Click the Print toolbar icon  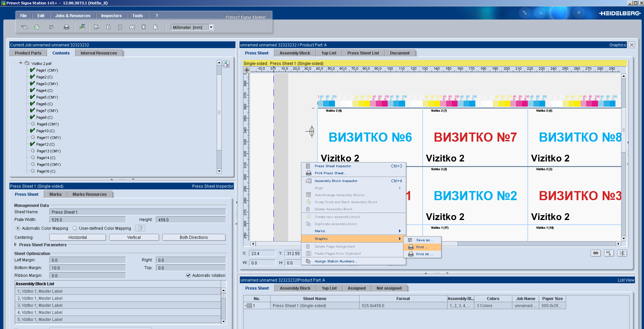[x=67, y=27]
